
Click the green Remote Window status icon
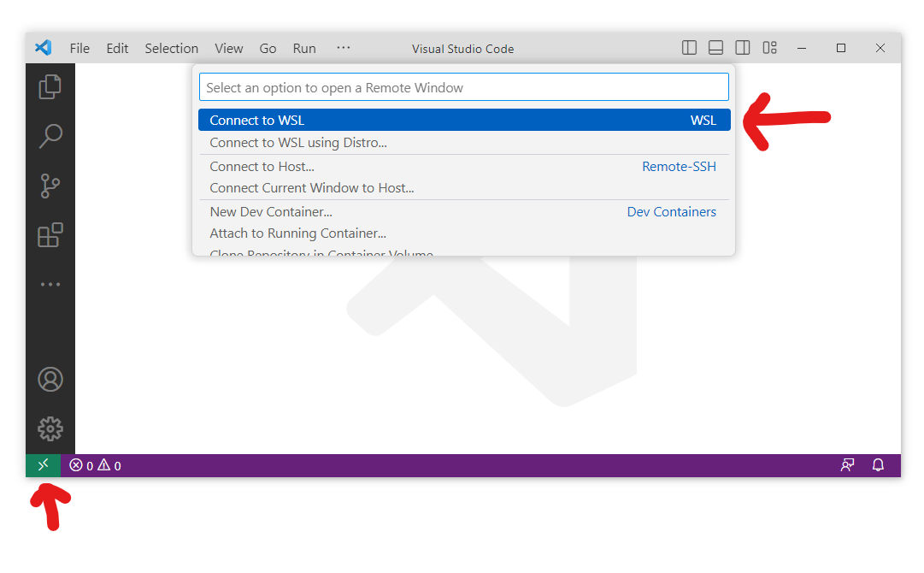(43, 466)
